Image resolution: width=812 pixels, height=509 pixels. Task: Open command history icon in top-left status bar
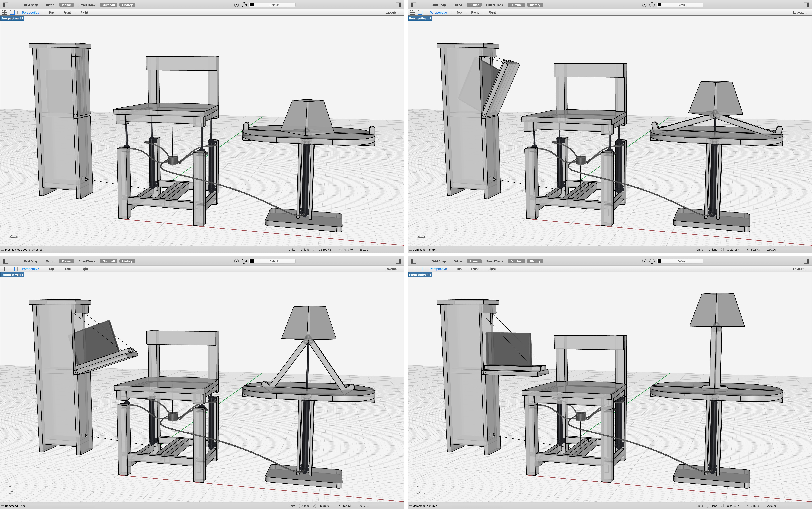tap(3, 249)
